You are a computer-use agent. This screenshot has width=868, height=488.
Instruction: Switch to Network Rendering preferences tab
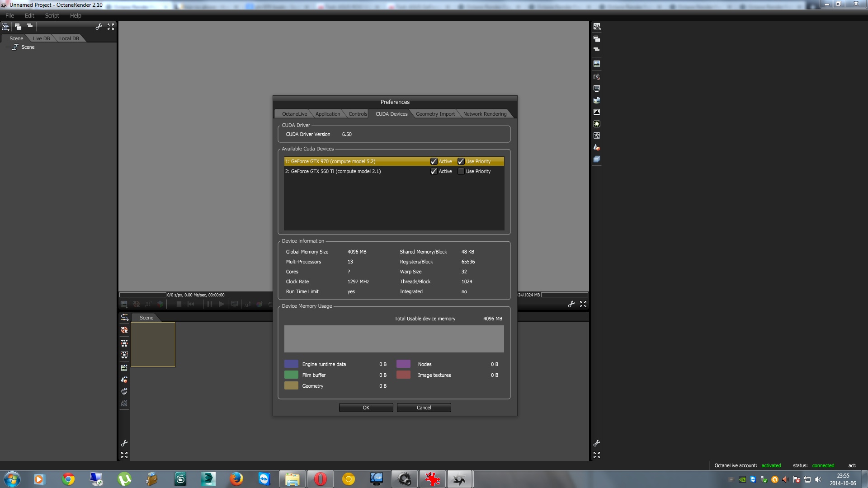pos(485,114)
